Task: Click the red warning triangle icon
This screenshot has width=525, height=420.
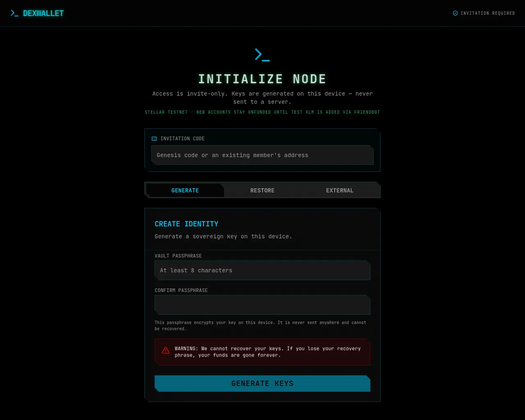Action: tap(166, 350)
